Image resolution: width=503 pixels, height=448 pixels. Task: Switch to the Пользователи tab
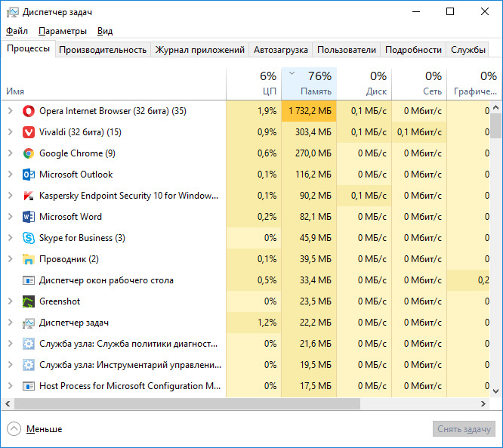coord(347,50)
